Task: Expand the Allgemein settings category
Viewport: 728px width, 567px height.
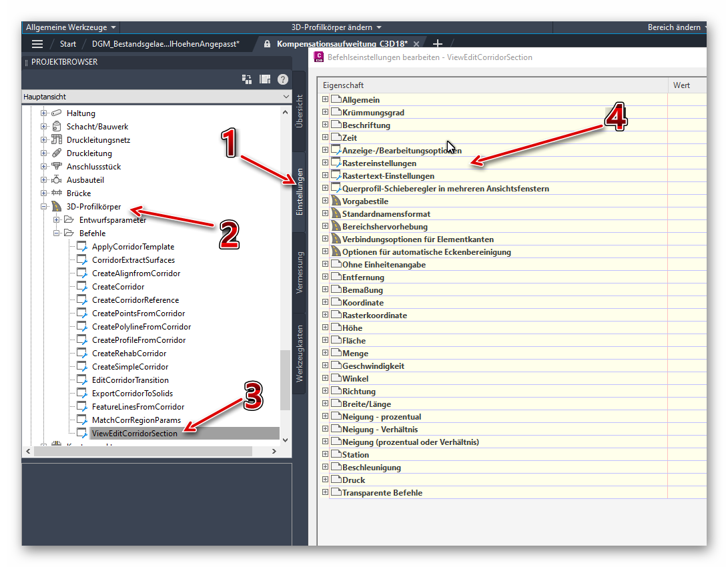Action: pyautogui.click(x=325, y=99)
